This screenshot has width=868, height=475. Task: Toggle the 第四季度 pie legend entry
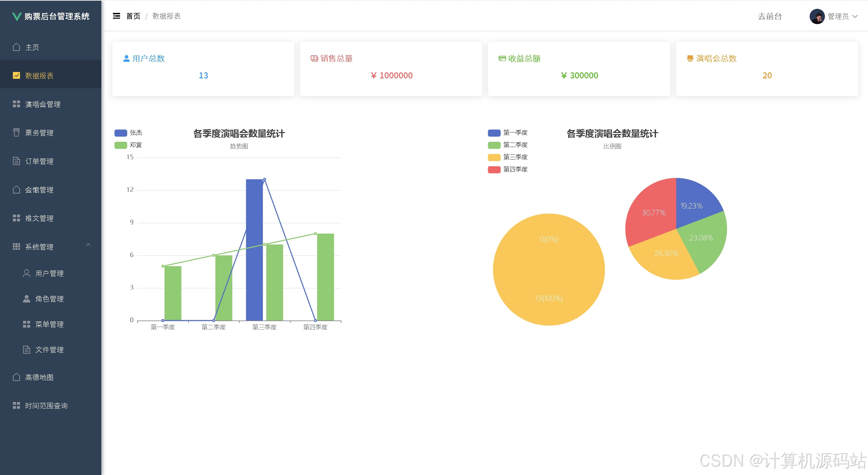[508, 169]
